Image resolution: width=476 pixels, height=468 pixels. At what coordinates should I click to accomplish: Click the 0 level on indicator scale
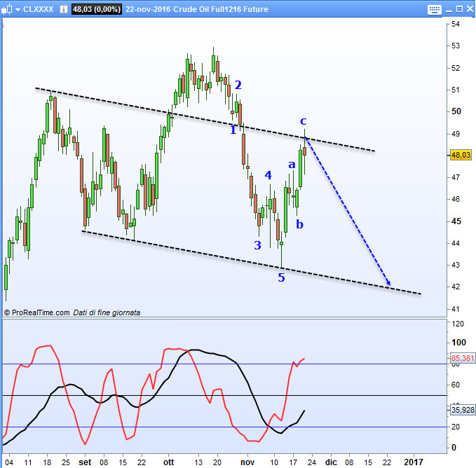[x=454, y=448]
